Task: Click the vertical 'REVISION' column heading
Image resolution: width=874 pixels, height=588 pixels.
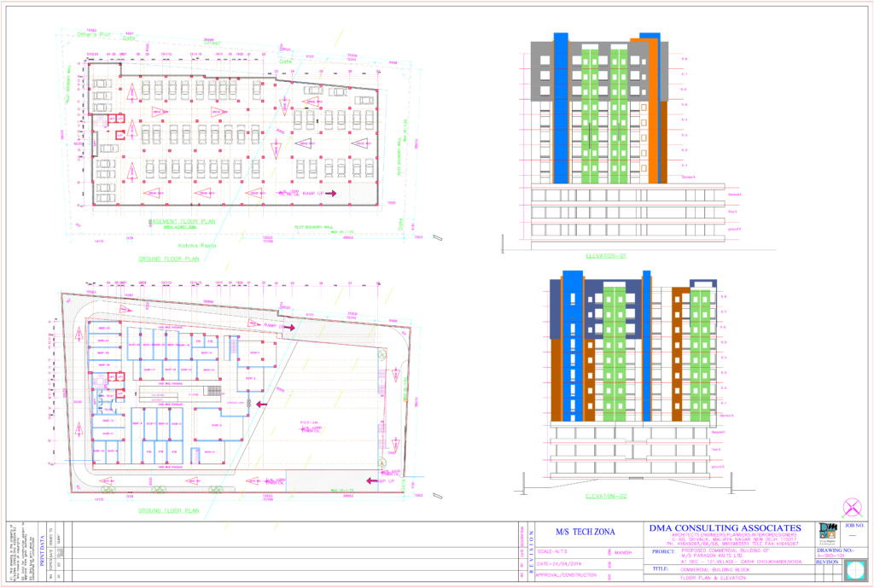Action: (x=531, y=552)
